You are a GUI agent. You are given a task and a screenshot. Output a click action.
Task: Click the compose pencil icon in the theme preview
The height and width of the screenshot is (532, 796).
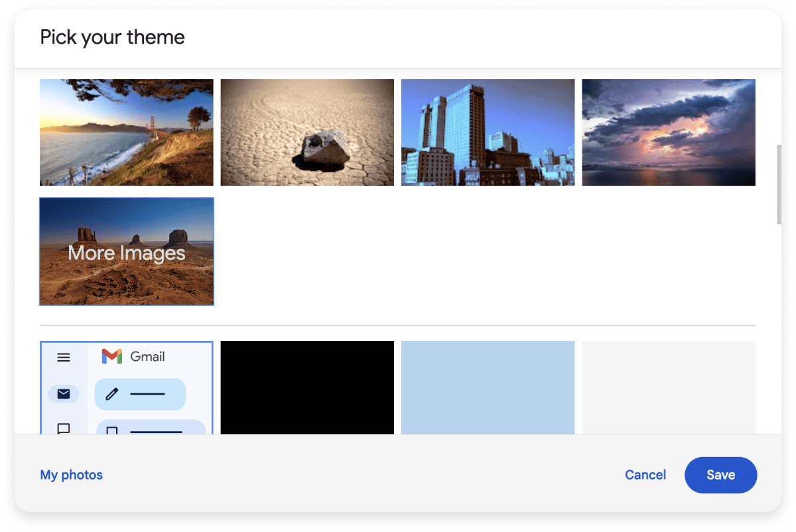click(x=113, y=393)
